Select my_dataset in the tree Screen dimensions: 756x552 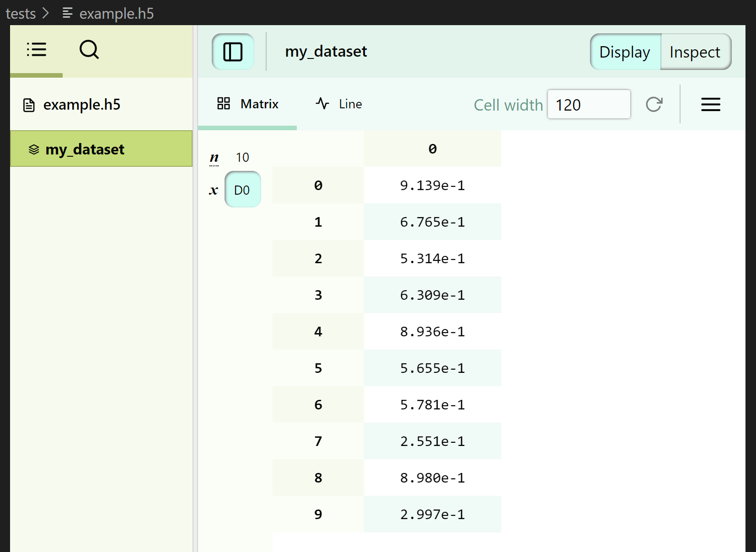pyautogui.click(x=101, y=149)
